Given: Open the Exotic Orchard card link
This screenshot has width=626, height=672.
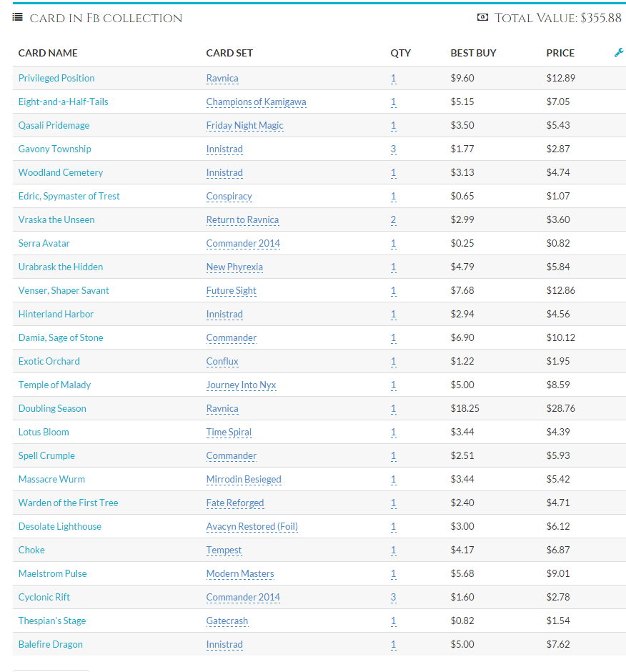Looking at the screenshot, I should tap(49, 361).
